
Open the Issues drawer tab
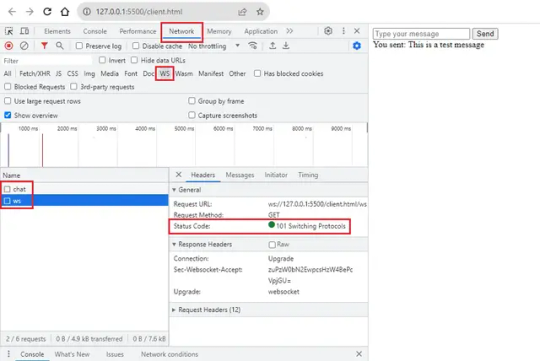(115, 354)
